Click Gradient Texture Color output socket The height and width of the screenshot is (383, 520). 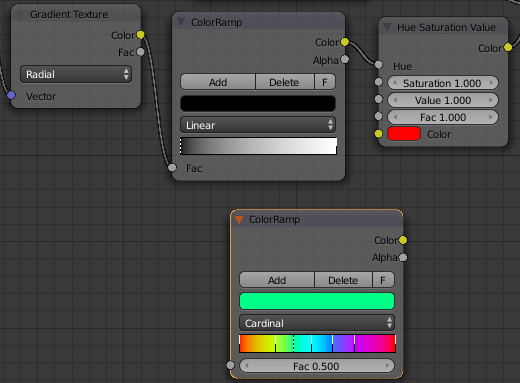pyautogui.click(x=141, y=35)
